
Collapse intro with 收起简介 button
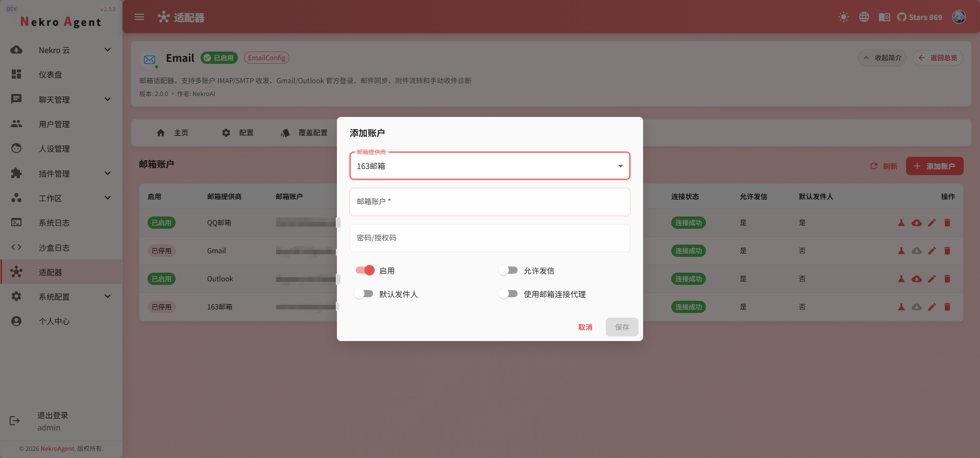pyautogui.click(x=883, y=58)
